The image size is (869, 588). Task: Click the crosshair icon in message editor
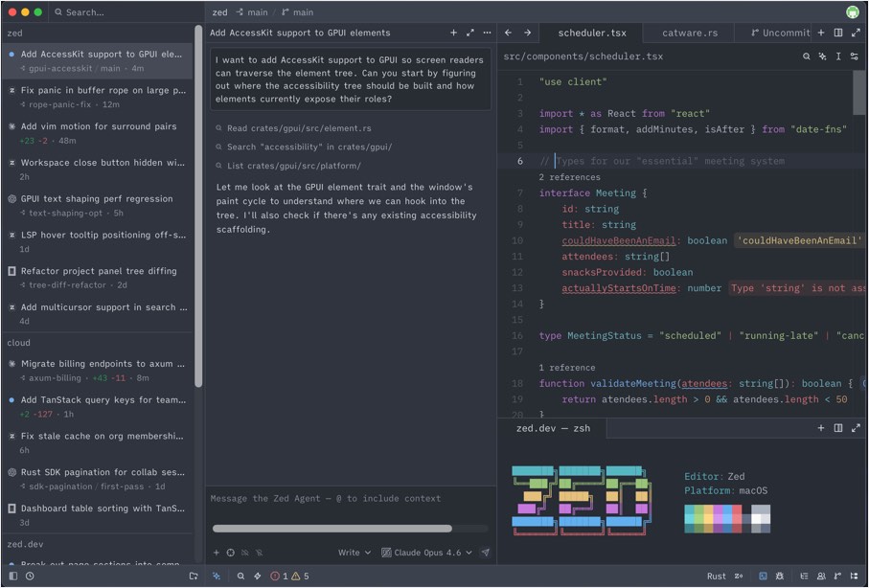point(231,553)
